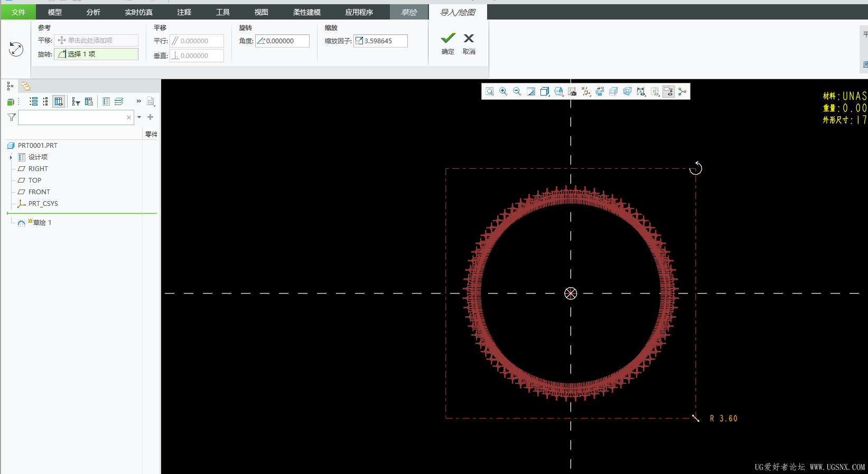Confirm with the green 确定 checkmark
The height and width of the screenshot is (474, 868).
448,43
